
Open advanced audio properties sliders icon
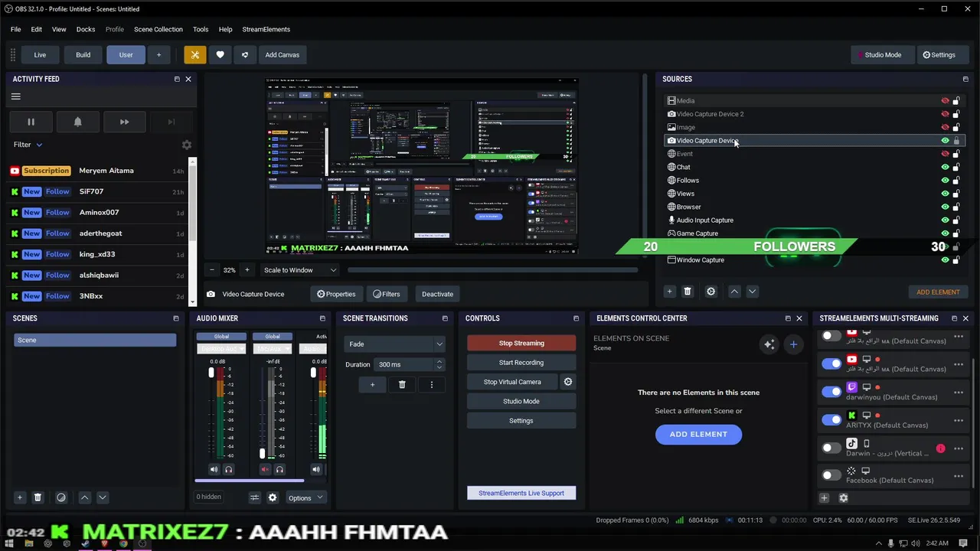[255, 497]
